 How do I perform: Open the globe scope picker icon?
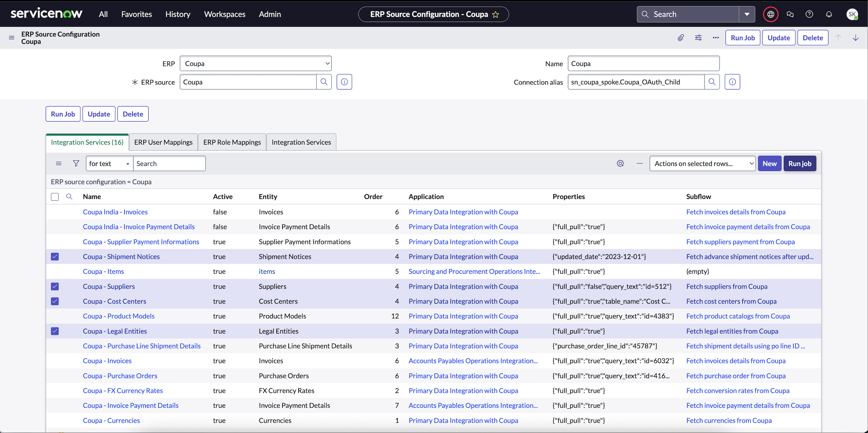(x=771, y=14)
